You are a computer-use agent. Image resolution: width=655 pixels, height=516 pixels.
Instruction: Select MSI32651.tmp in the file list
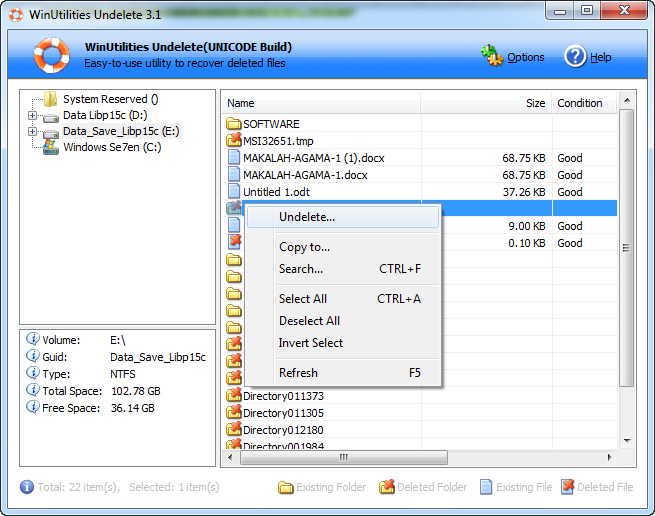(x=278, y=141)
